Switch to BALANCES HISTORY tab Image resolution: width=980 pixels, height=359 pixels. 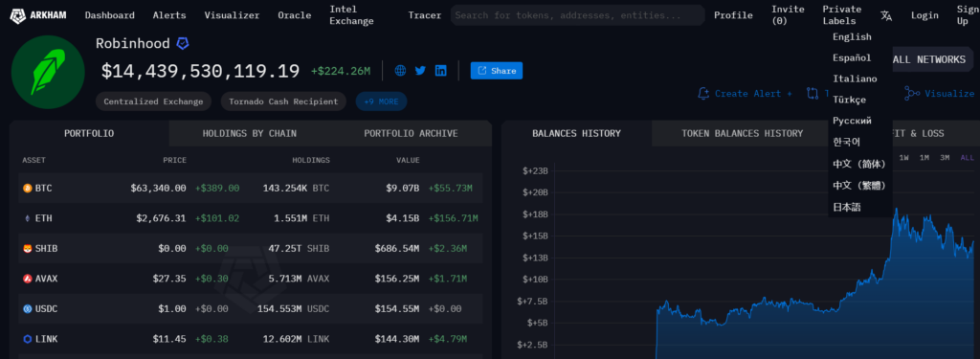[576, 133]
